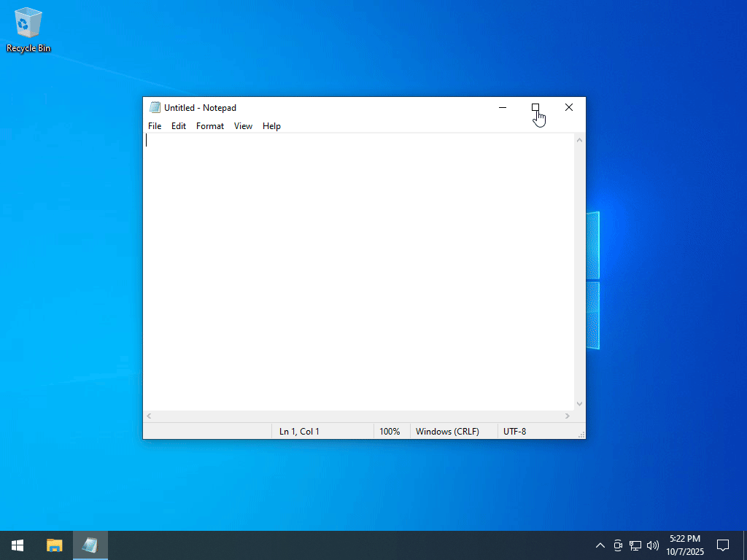Click the Meet Now camera tray icon
This screenshot has width=747, height=560.
(618, 545)
